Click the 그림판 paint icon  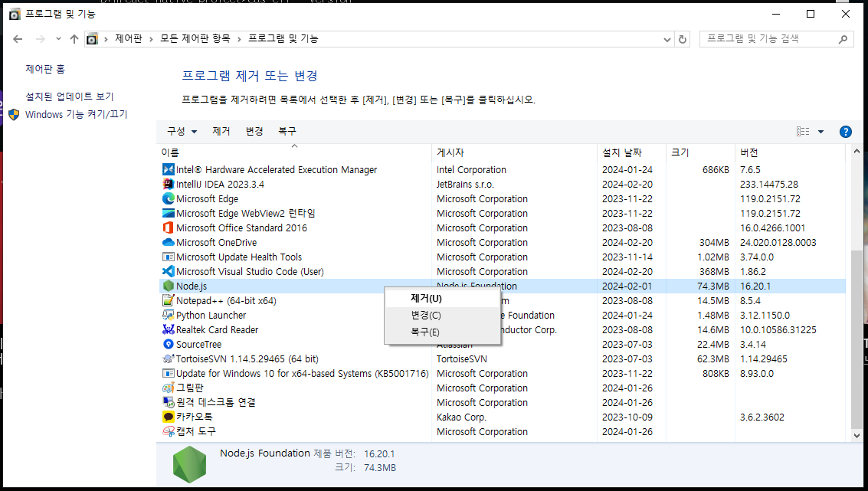click(169, 388)
